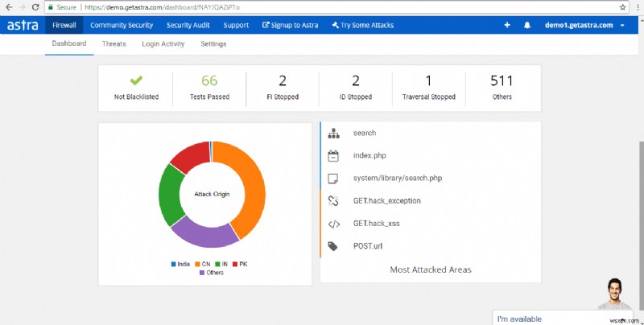This screenshot has width=644, height=325.
Task: Click the 2 FI Stopped stat
Action: [283, 88]
